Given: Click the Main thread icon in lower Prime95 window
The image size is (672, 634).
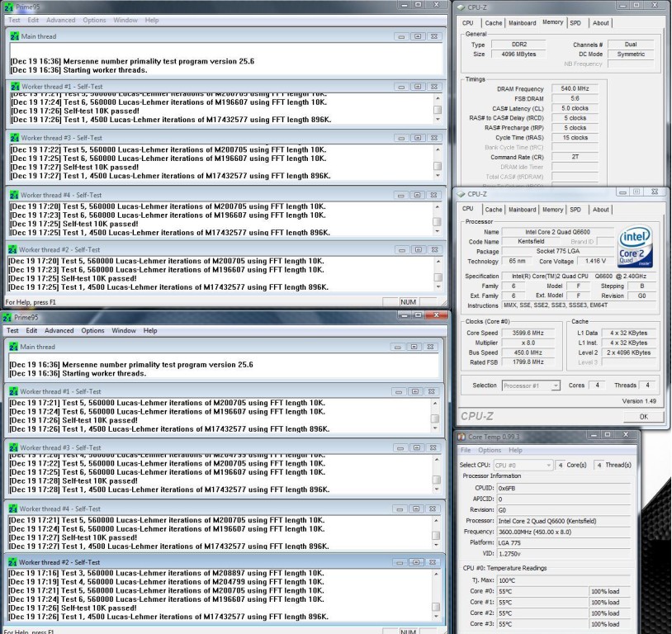Looking at the screenshot, I should click(13, 348).
